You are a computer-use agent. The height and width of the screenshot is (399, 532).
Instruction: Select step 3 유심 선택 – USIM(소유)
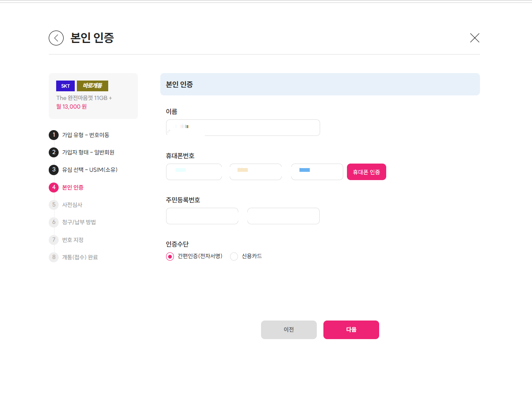click(x=54, y=169)
